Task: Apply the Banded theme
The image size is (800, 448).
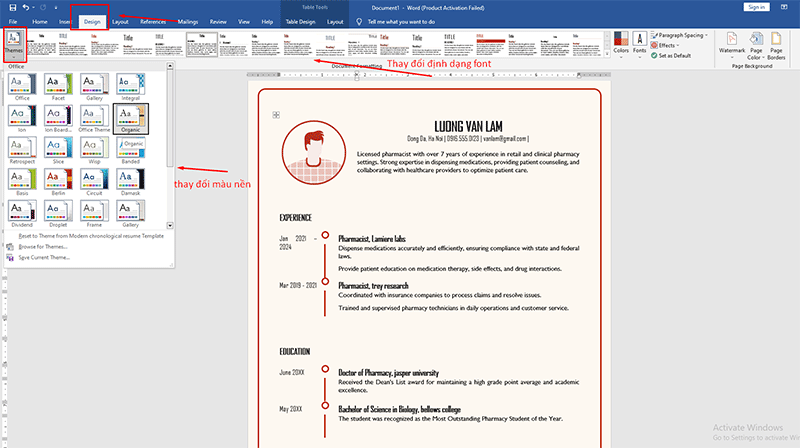Action: coord(131,150)
